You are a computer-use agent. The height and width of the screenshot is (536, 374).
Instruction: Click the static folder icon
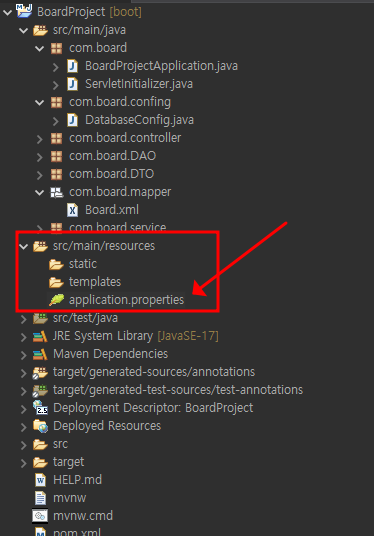[x=56, y=264]
